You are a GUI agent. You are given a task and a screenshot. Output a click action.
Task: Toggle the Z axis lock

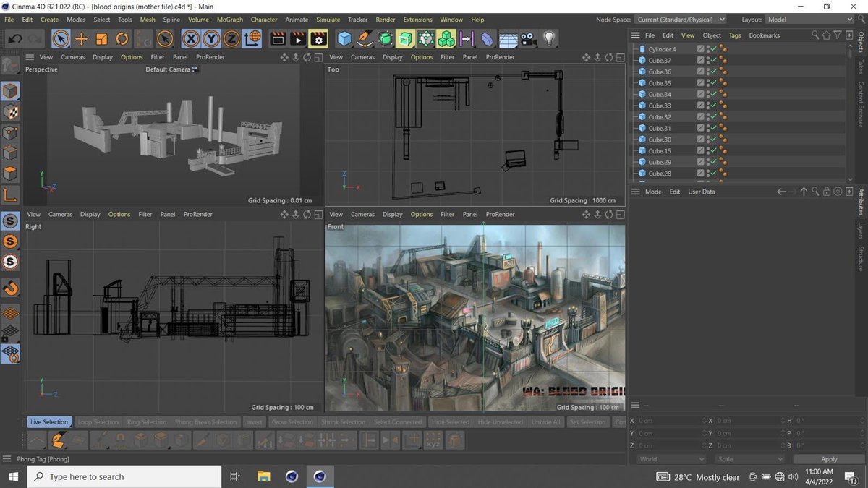coord(231,38)
